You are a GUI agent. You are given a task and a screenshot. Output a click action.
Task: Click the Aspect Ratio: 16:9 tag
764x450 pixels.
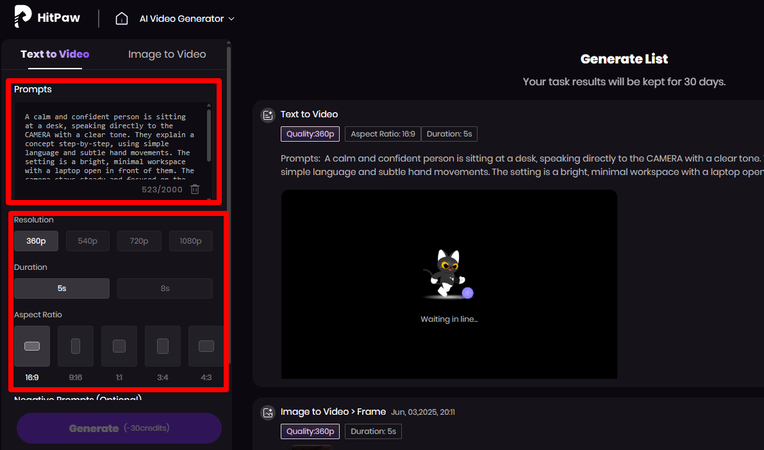tap(382, 134)
